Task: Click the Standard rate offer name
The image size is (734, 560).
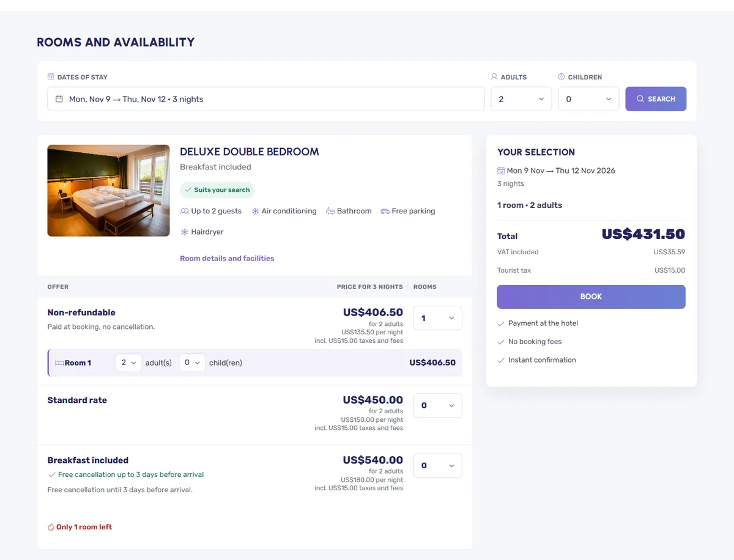Action: [x=77, y=400]
